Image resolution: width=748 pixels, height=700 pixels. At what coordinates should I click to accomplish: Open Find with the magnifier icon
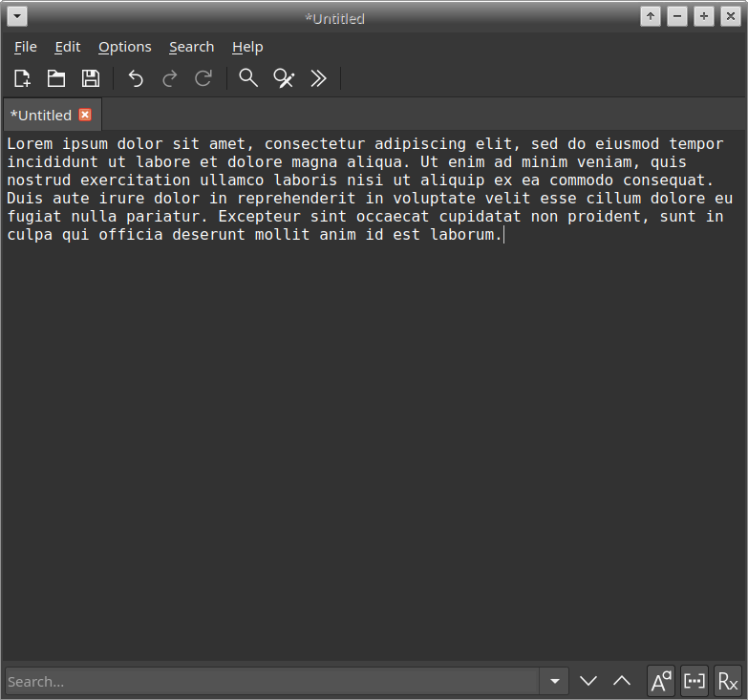pos(248,78)
